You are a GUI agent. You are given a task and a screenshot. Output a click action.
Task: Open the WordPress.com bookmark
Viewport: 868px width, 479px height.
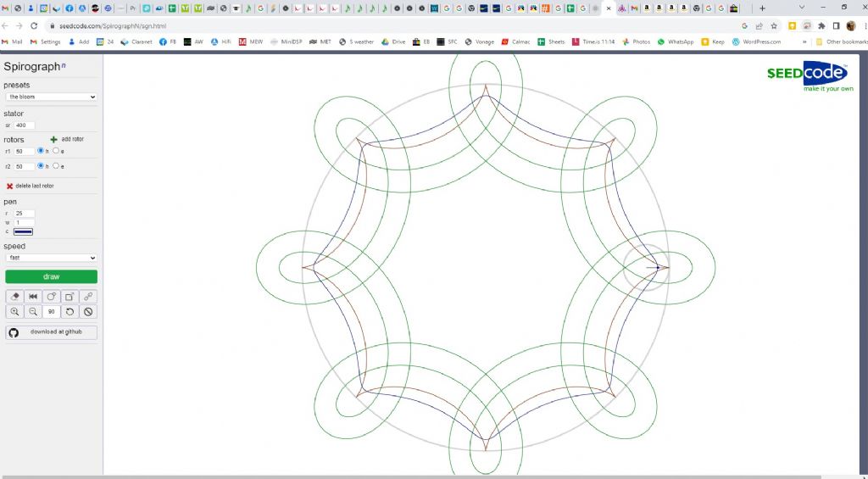756,42
